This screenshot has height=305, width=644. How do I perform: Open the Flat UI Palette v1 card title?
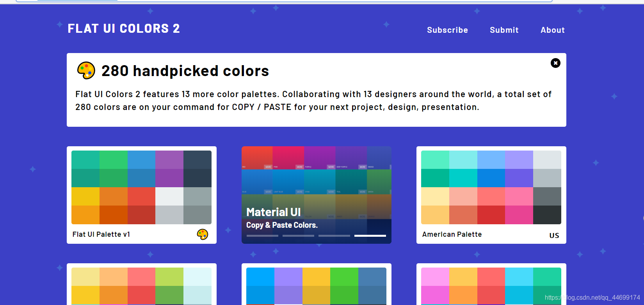(101, 234)
